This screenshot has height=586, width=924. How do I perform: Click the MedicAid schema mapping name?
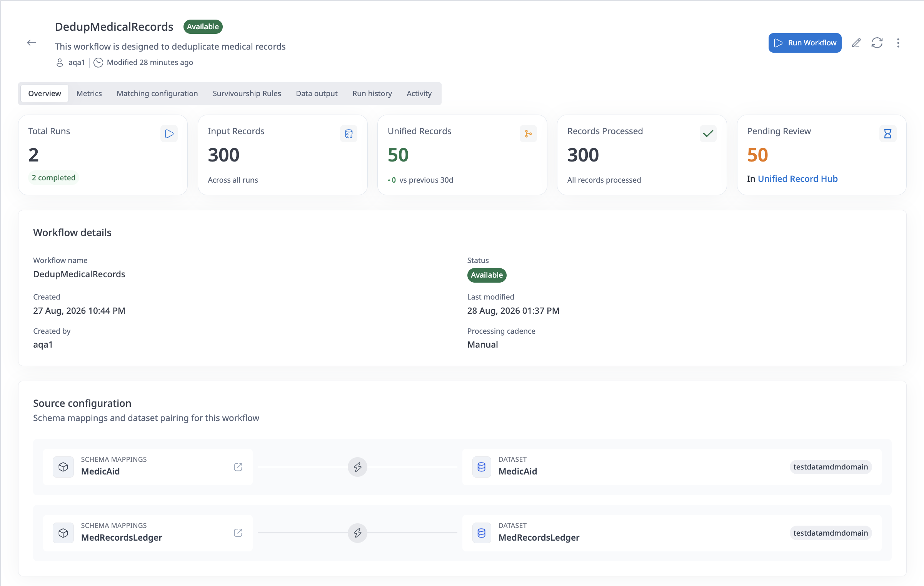(x=100, y=471)
